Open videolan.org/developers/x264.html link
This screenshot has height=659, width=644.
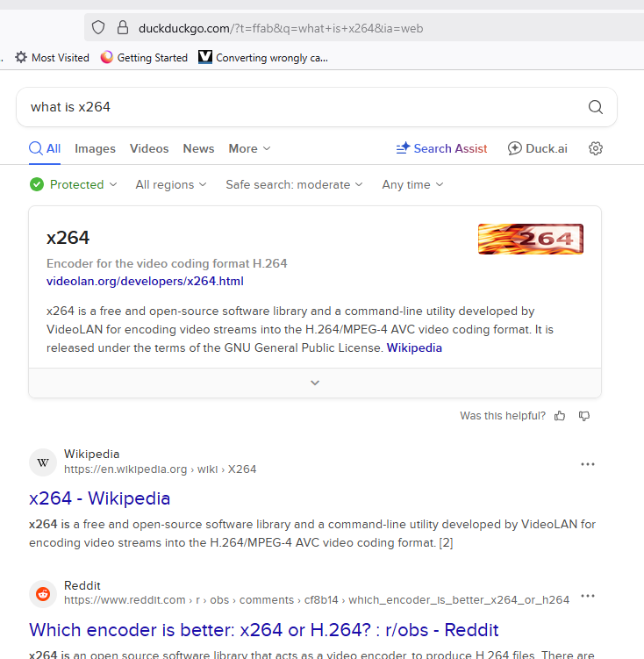pos(145,281)
